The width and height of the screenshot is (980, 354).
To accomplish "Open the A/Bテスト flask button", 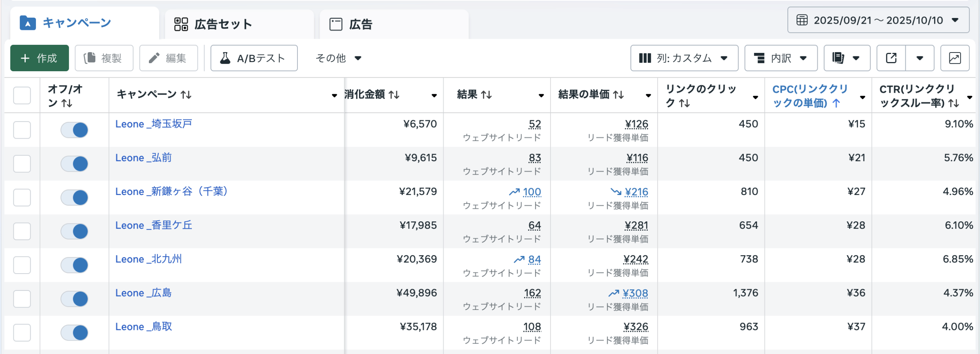I will (254, 58).
